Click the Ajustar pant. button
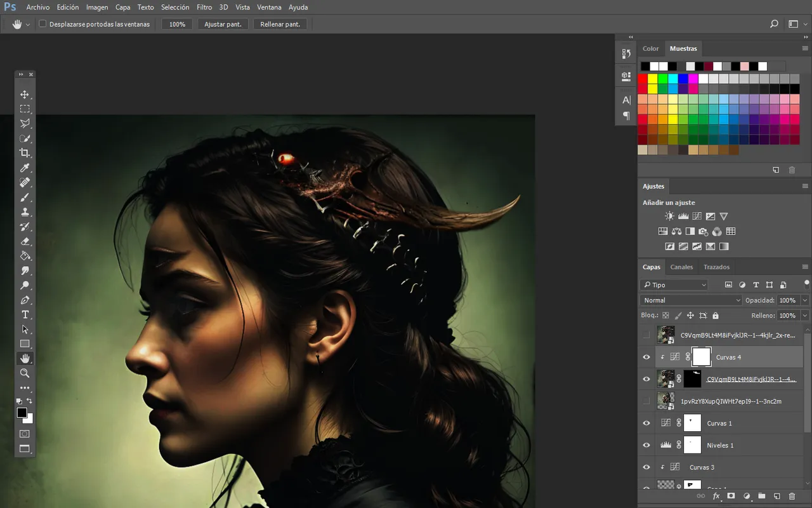 223,24
